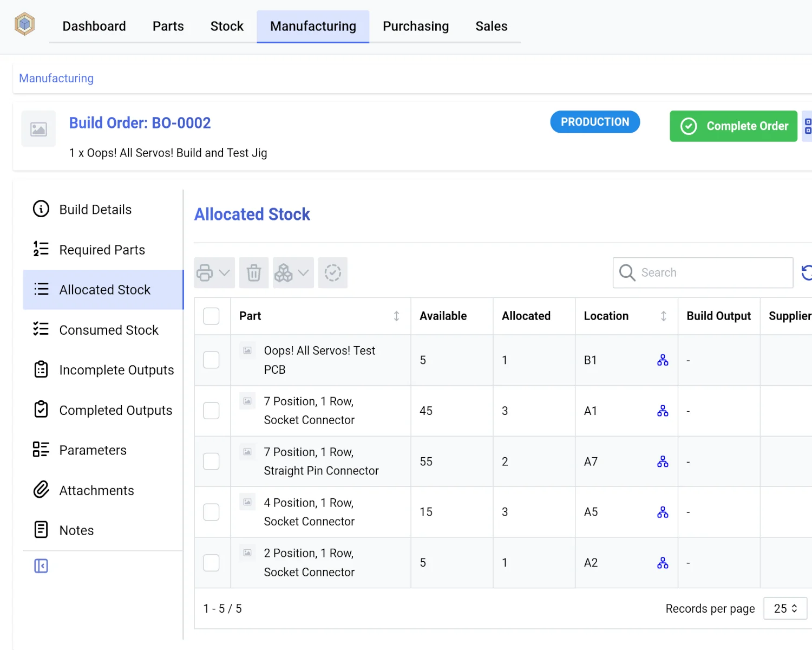Click the PRODUCTION status badge

(x=595, y=122)
